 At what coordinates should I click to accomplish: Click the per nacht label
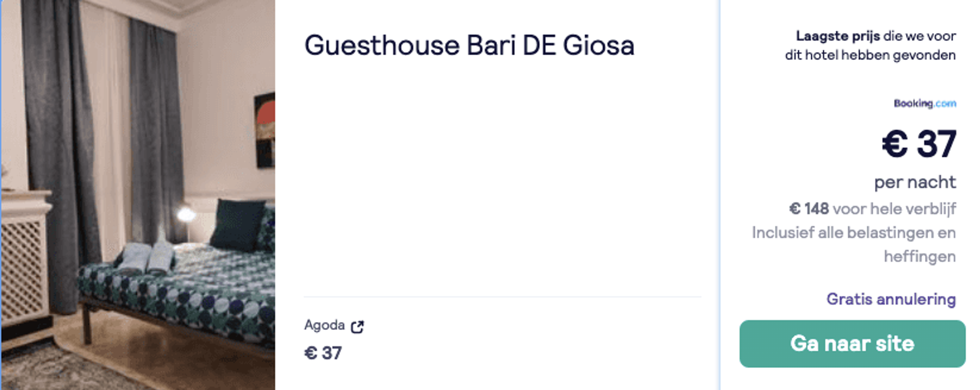[x=915, y=182]
